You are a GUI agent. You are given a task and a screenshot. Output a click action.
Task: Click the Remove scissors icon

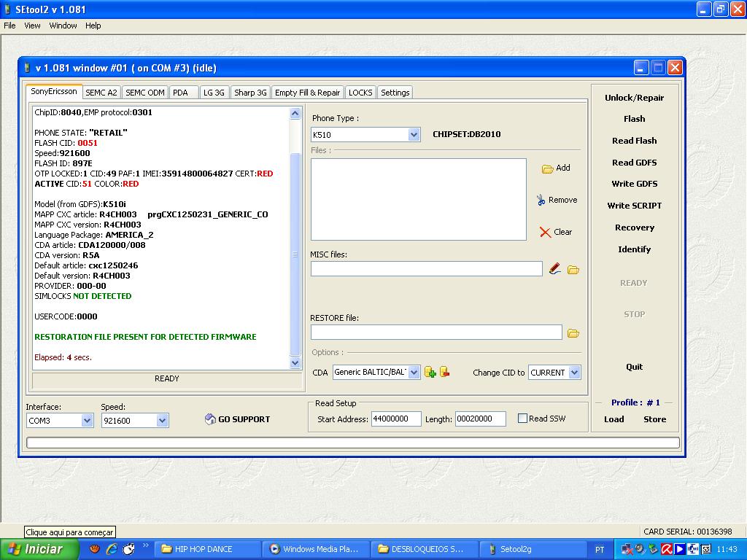(541, 200)
